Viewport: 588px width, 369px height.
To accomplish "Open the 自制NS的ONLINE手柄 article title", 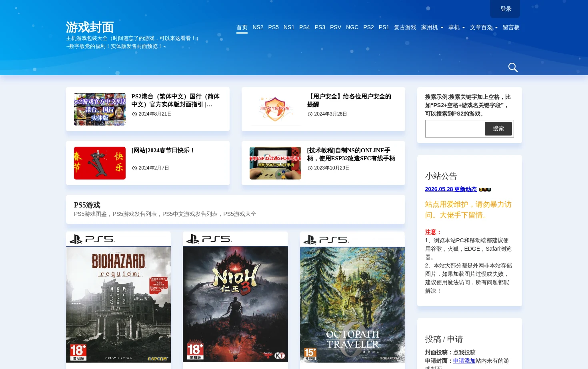I will pos(351,154).
